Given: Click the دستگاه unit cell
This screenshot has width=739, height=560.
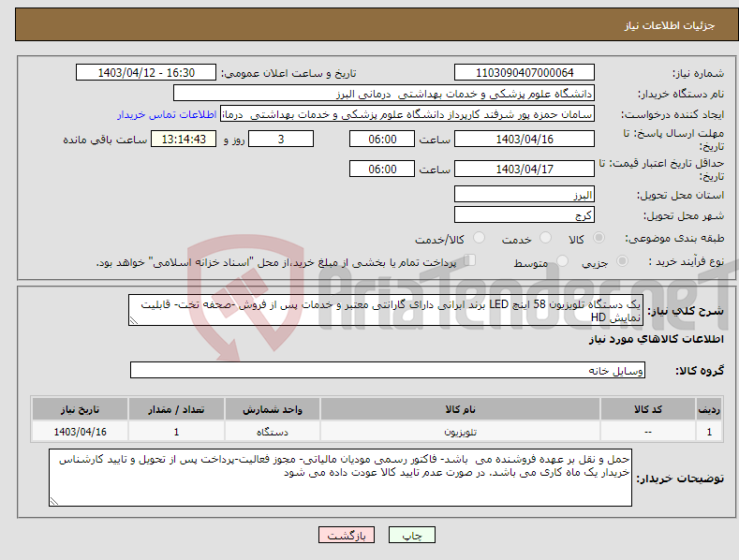Looking at the screenshot, I should pos(273,432).
